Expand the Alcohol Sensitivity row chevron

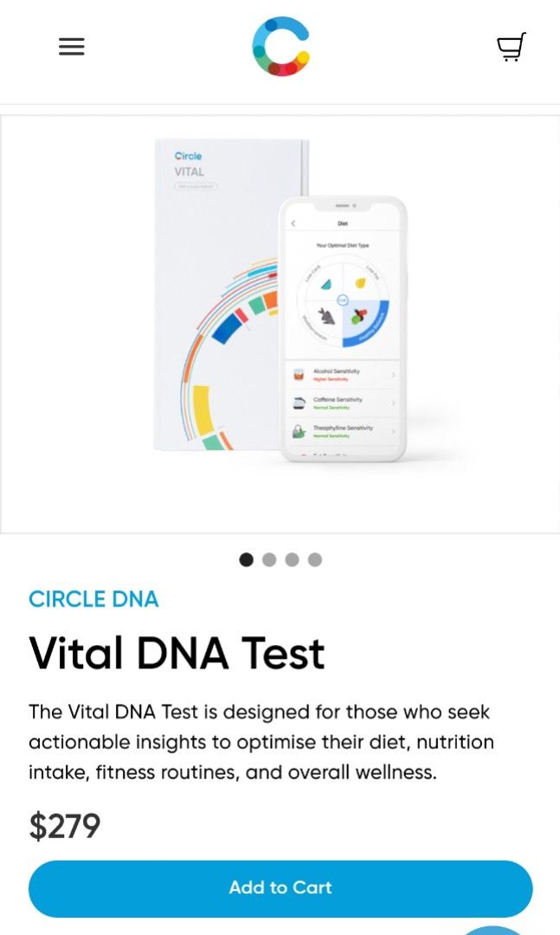(x=392, y=374)
